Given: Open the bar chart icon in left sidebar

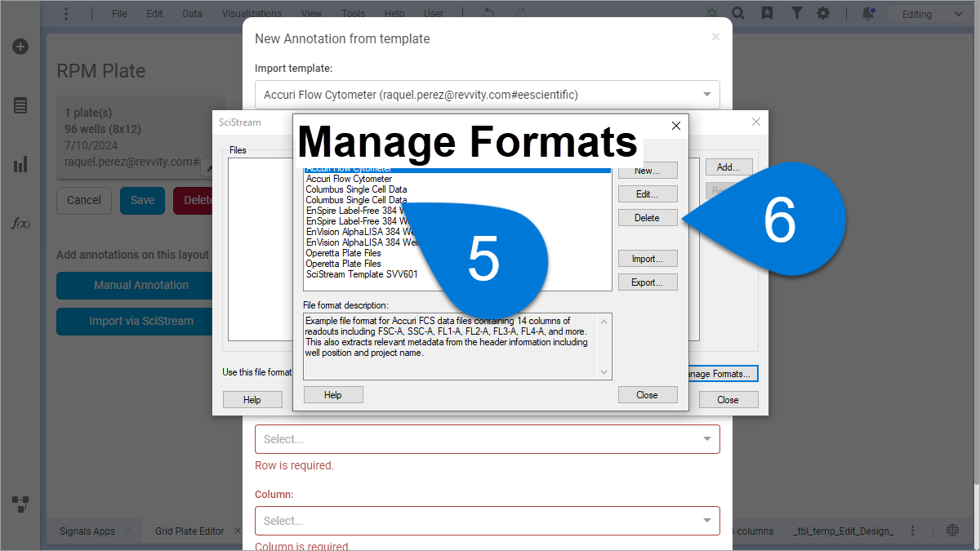Looking at the screenshot, I should coord(20,164).
